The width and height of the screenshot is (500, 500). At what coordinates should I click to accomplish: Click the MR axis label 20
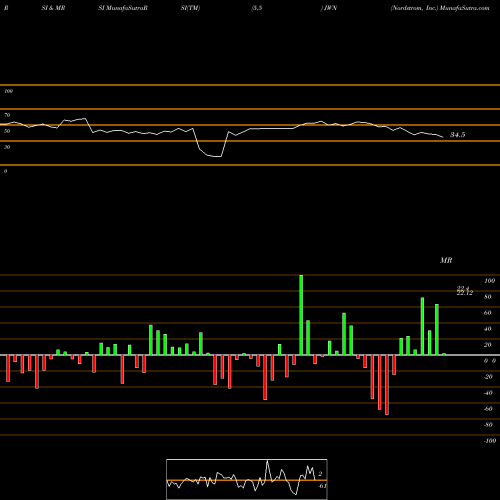tap(488, 345)
